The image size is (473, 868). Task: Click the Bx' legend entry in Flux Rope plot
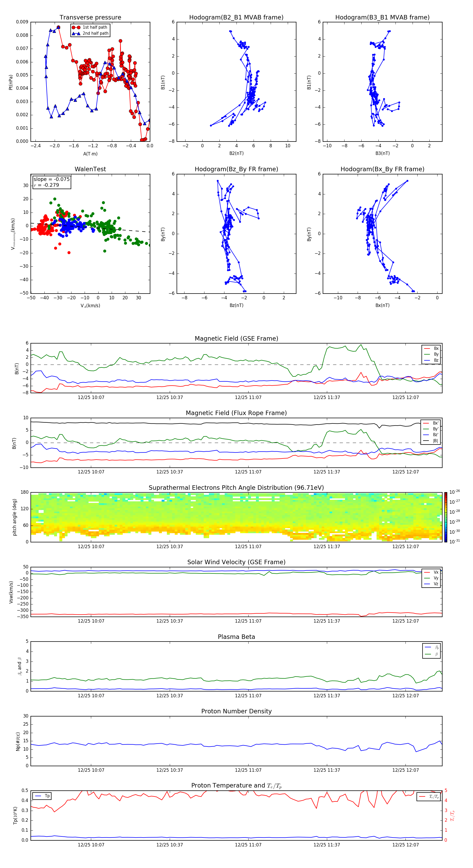pyautogui.click(x=431, y=423)
